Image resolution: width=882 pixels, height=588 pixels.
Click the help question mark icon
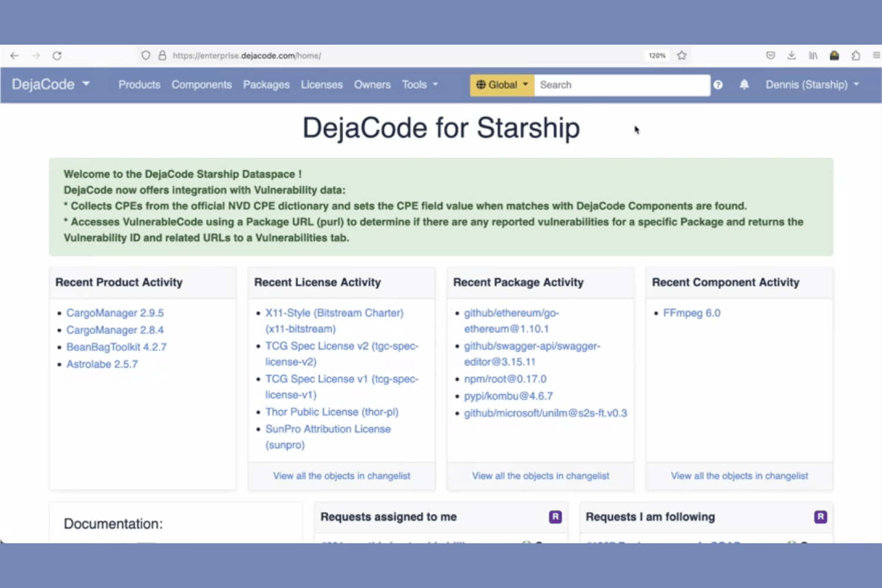coord(718,85)
